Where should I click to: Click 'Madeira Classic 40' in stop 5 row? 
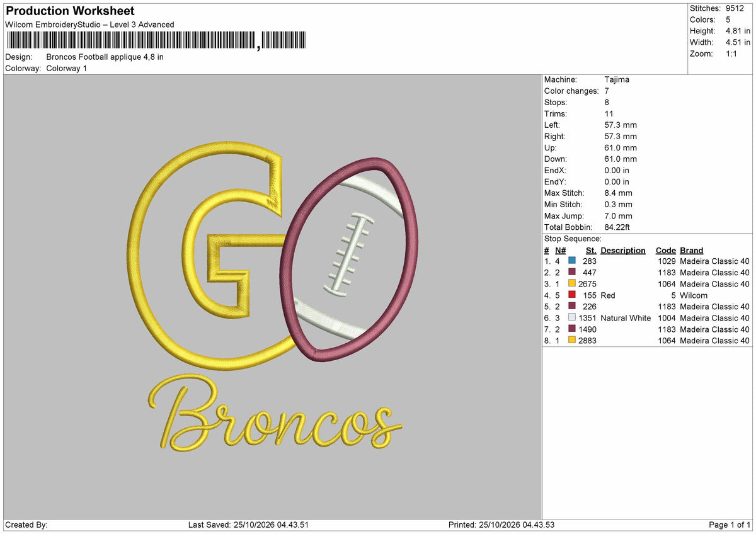[715, 307]
